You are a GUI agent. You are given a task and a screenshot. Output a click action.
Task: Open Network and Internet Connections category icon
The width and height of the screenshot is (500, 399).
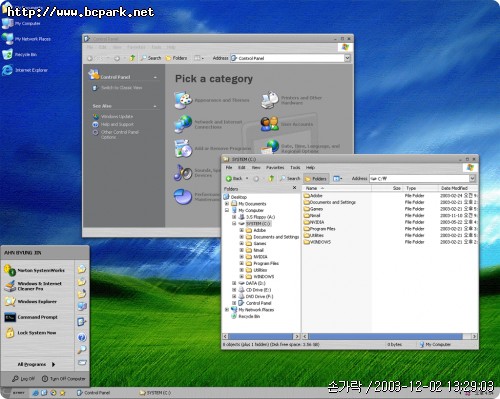pyautogui.click(x=183, y=124)
